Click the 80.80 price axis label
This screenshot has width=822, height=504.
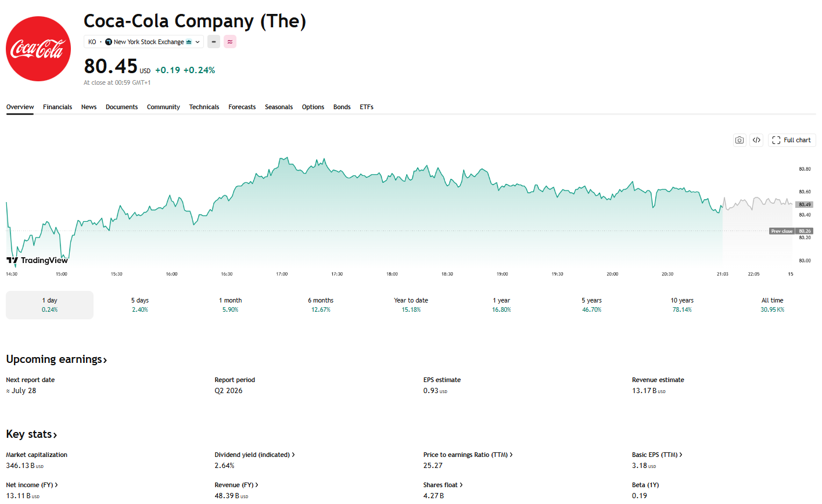pos(805,169)
